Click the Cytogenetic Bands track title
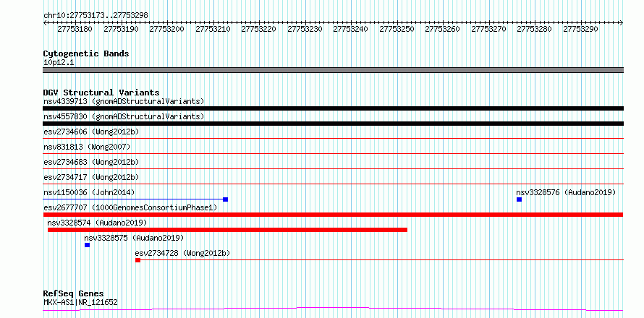The width and height of the screenshot is (644, 318). (x=86, y=53)
